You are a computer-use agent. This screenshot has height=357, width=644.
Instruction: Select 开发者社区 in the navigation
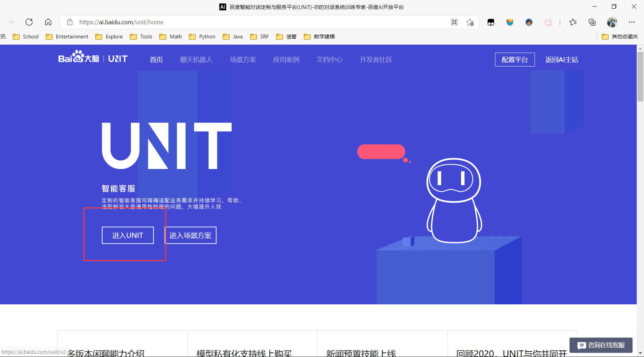(x=375, y=59)
